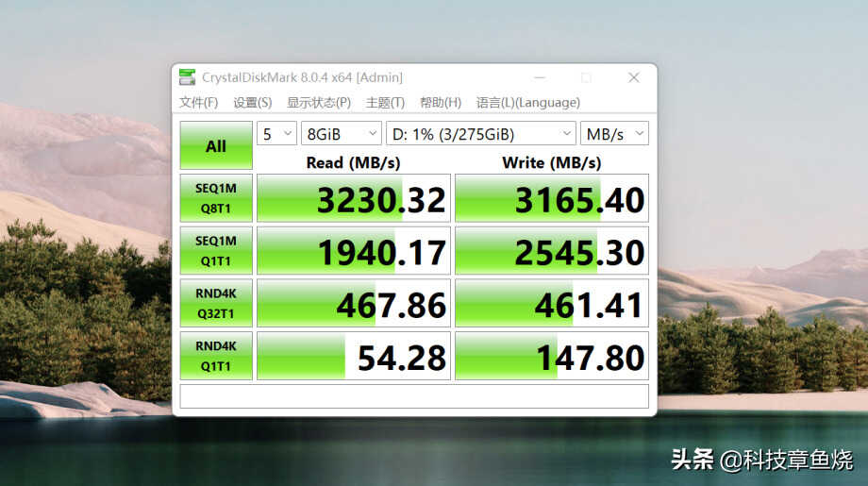Select the 461.41 write result
This screenshot has width=868, height=486.
click(x=552, y=303)
